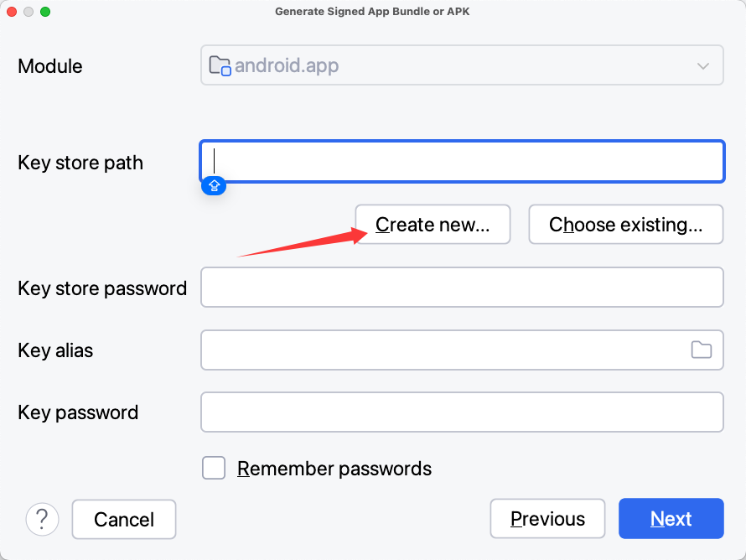Image resolution: width=746 pixels, height=560 pixels.
Task: Go back with the Previous button
Action: pyautogui.click(x=547, y=519)
